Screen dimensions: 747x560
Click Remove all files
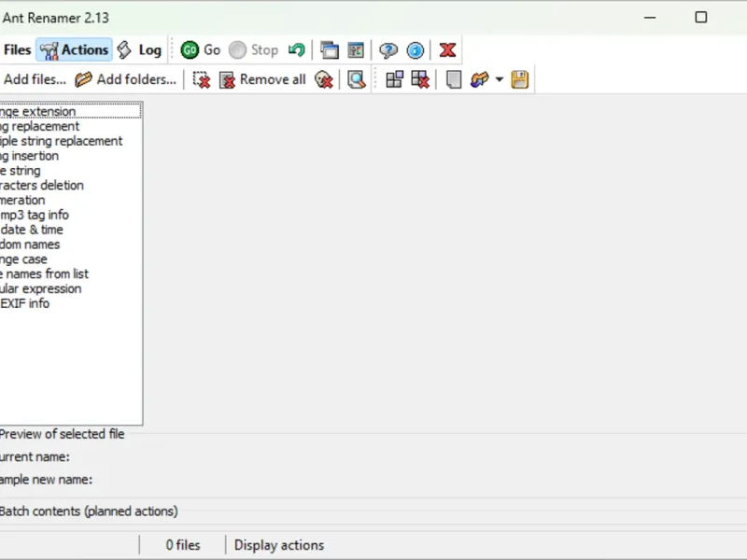point(262,79)
